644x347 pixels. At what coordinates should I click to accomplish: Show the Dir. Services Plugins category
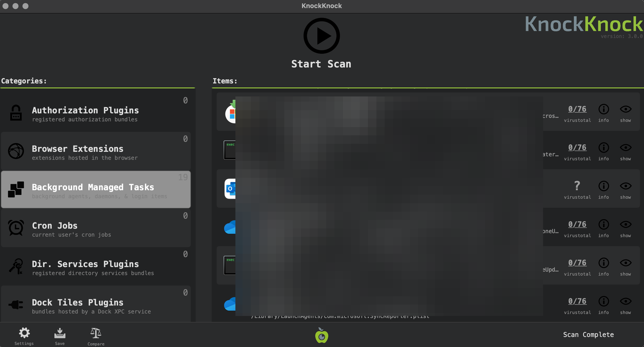96,266
